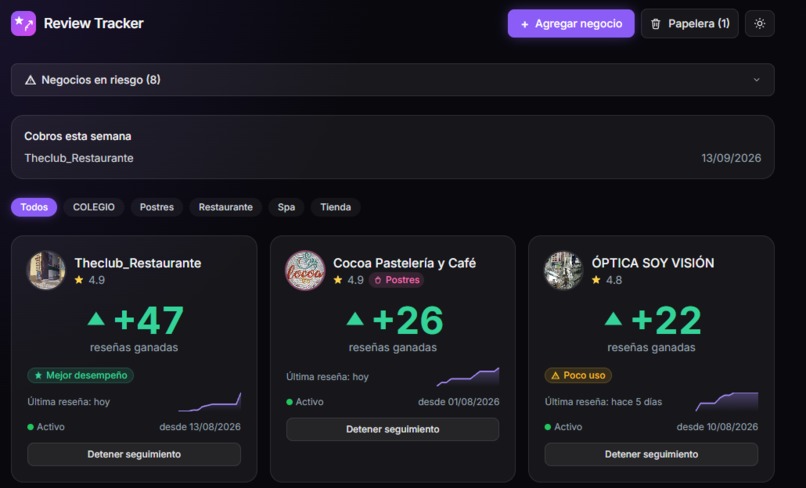Click the desde 13/08/2026 date
Viewport: 806px width, 488px height.
(200, 427)
